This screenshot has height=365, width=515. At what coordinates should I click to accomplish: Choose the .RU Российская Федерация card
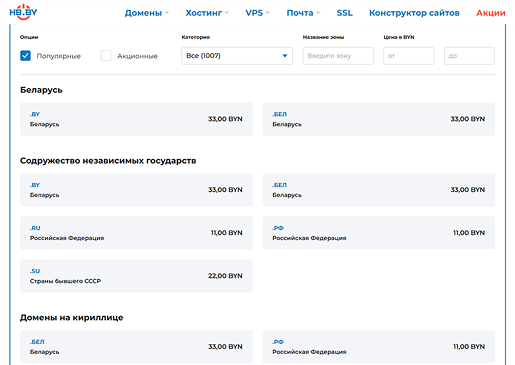click(136, 233)
